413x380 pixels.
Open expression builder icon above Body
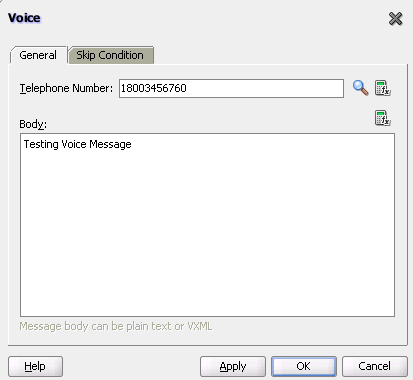click(382, 118)
